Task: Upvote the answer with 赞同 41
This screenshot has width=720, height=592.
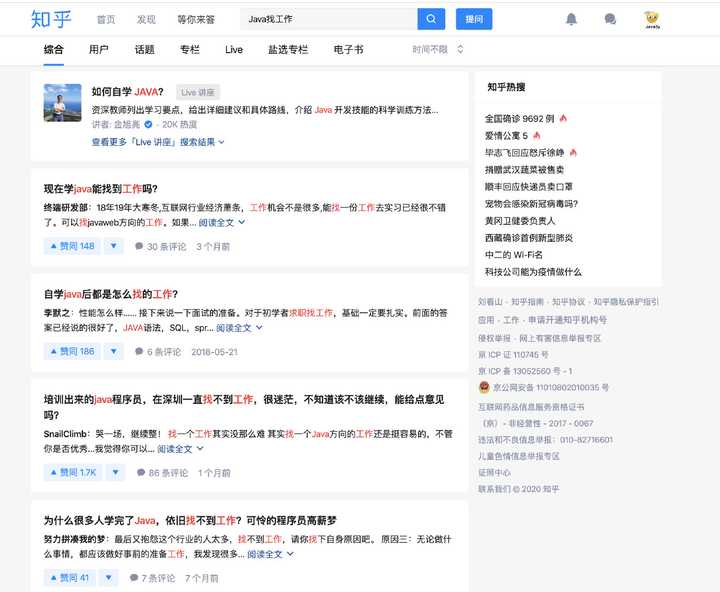Action: 69,577
